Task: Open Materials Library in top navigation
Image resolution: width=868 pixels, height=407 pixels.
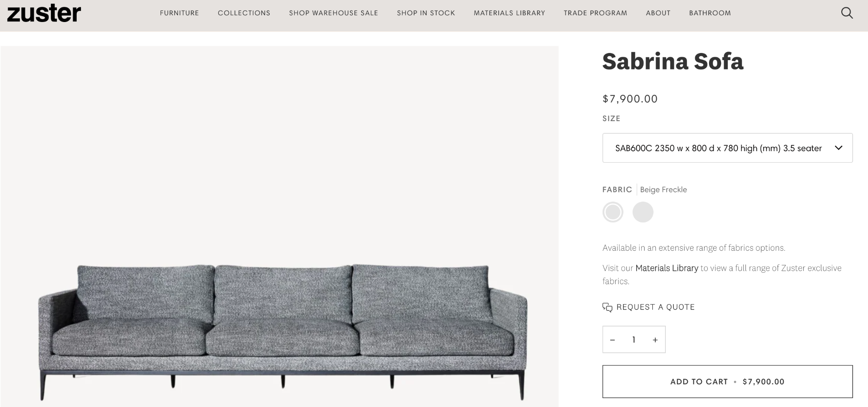Action: pos(509,13)
